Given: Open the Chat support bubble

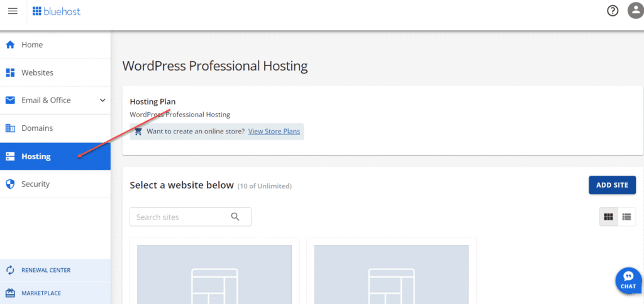Looking at the screenshot, I should 628,280.
